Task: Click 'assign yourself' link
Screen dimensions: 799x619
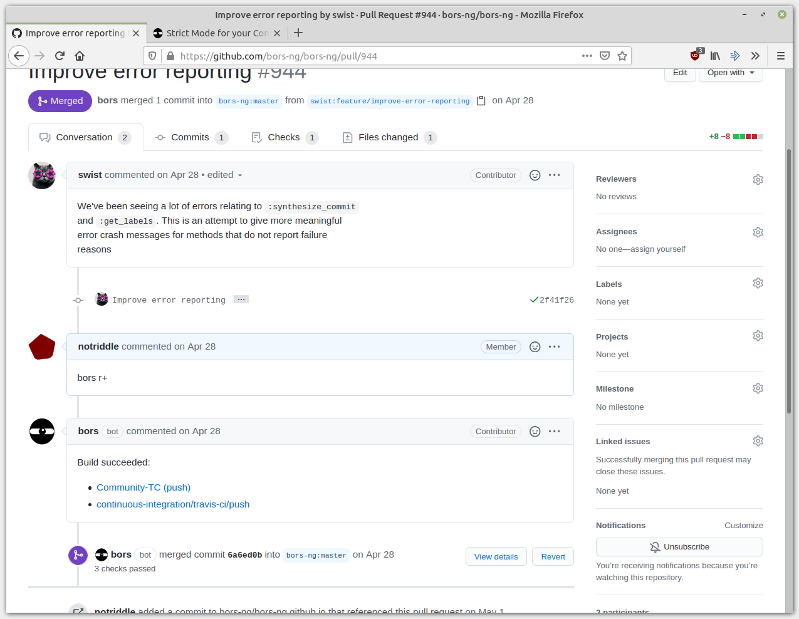Action: pos(659,249)
